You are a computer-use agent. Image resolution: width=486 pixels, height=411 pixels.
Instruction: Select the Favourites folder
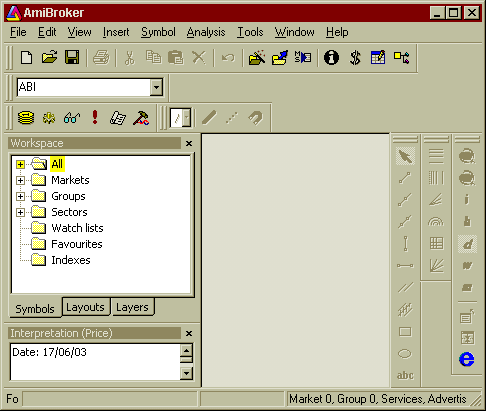67,244
